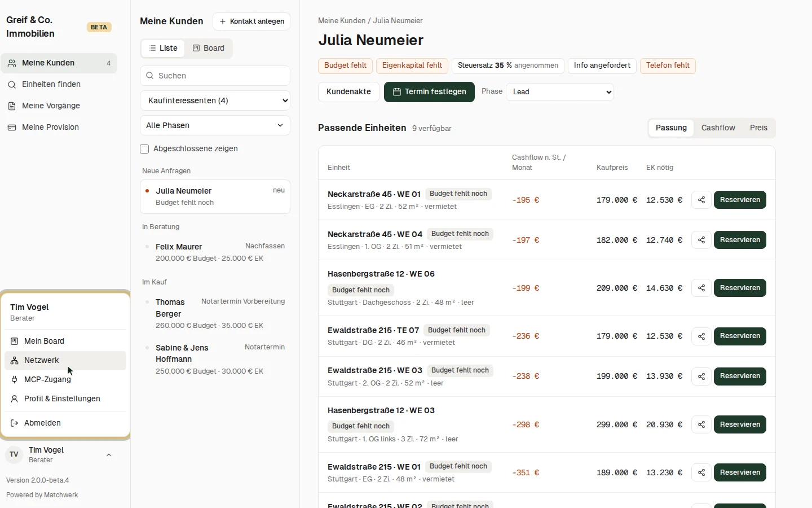Click Abmelden to log out

(x=65, y=423)
